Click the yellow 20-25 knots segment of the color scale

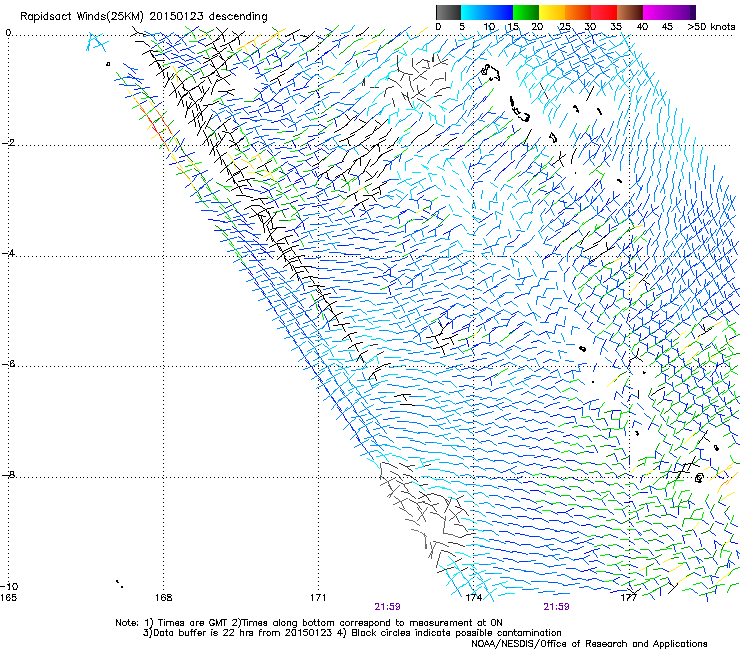[552, 12]
